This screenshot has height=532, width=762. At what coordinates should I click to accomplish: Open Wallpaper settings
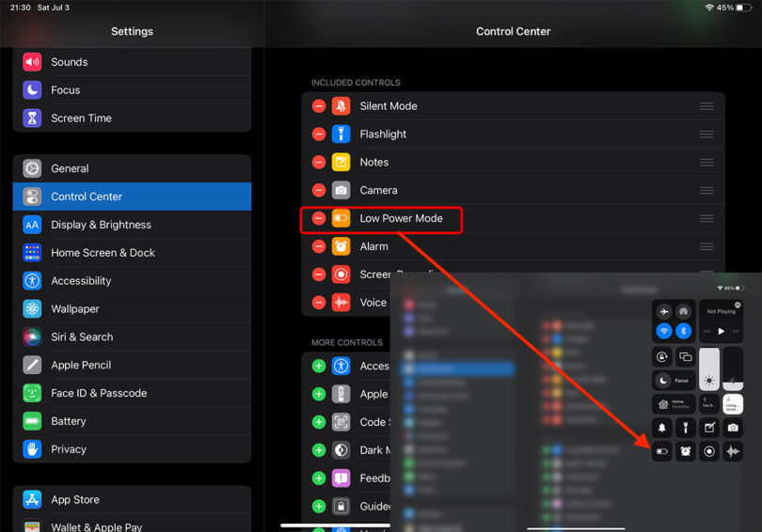coord(132,309)
